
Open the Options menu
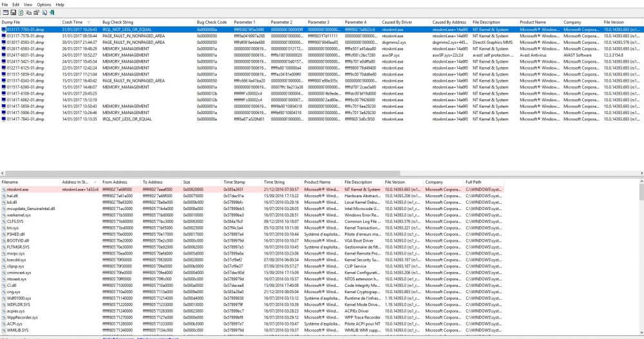coord(44,4)
